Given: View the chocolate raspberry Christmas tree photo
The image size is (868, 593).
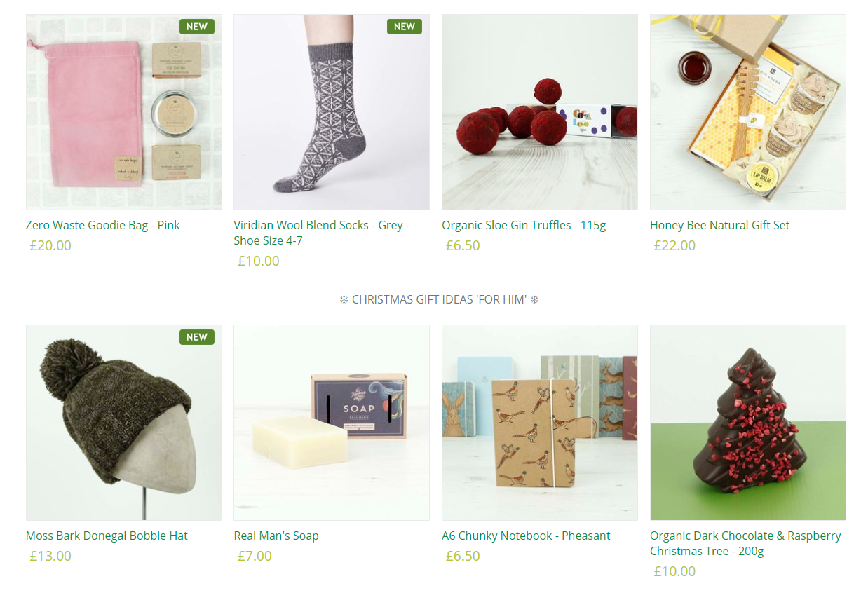Looking at the screenshot, I should (x=748, y=423).
